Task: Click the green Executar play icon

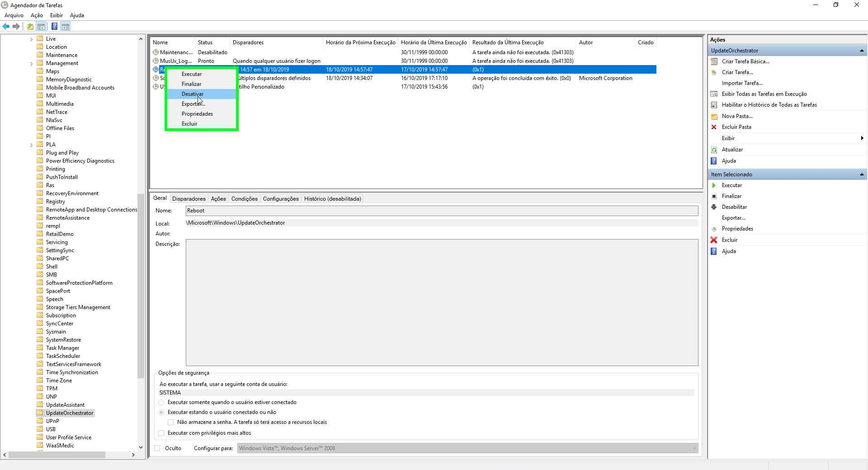Action: click(x=714, y=185)
